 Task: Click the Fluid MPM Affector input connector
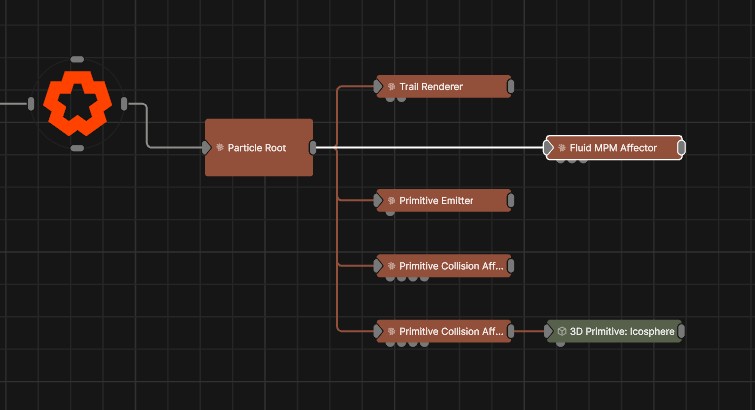point(548,148)
